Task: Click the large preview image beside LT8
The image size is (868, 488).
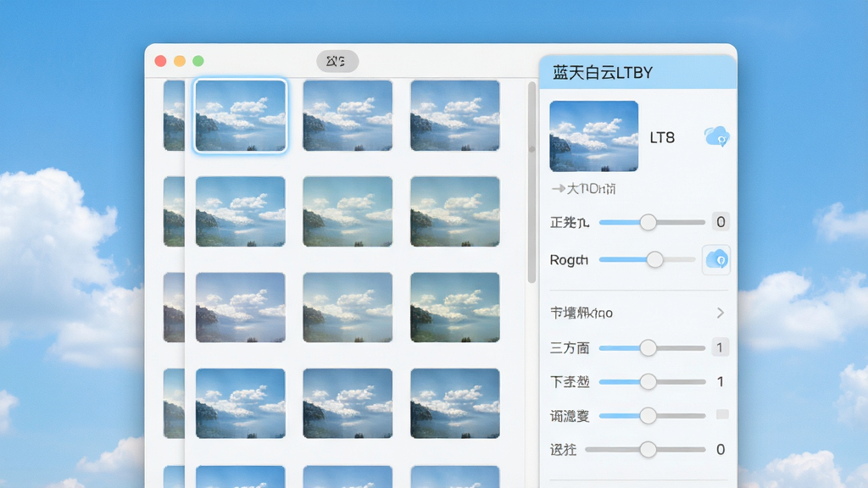Action: (594, 136)
